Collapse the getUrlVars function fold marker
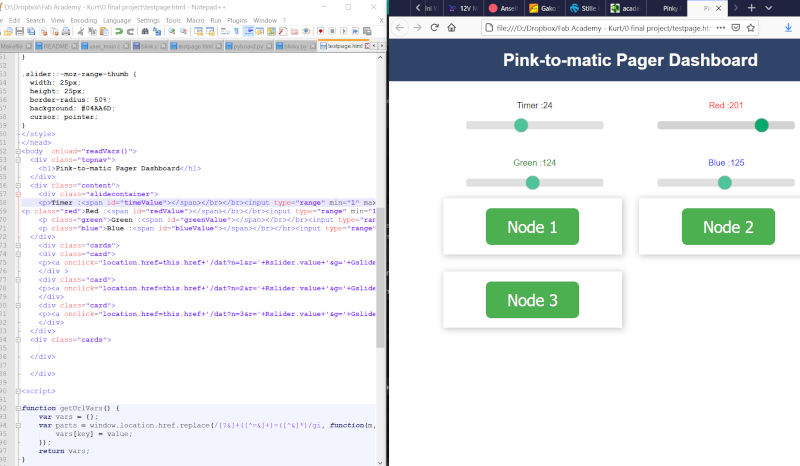Viewport: 800px width, 466px height. coord(18,408)
